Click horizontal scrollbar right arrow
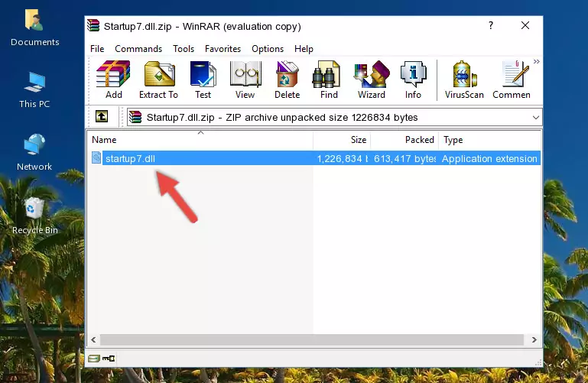The width and height of the screenshot is (588, 383). [534, 340]
